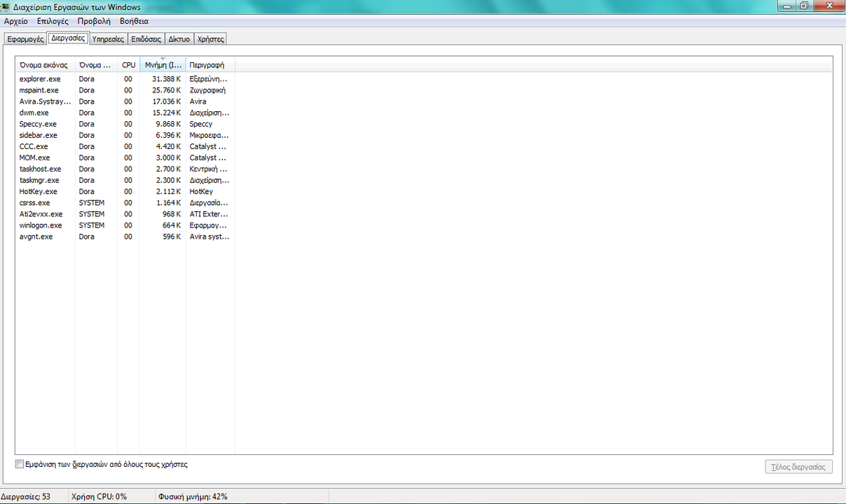Select the avgnt.exe process
The image size is (846, 504).
click(x=126, y=236)
